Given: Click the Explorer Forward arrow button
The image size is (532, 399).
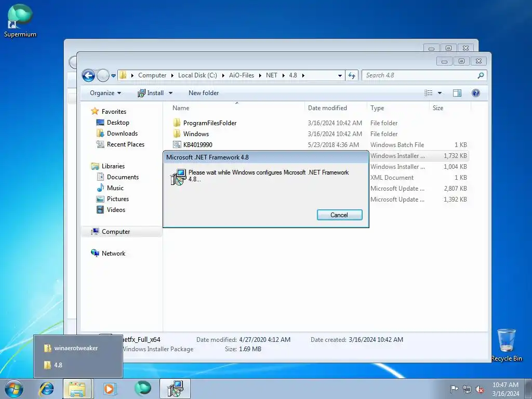Looking at the screenshot, I should tap(103, 75).
